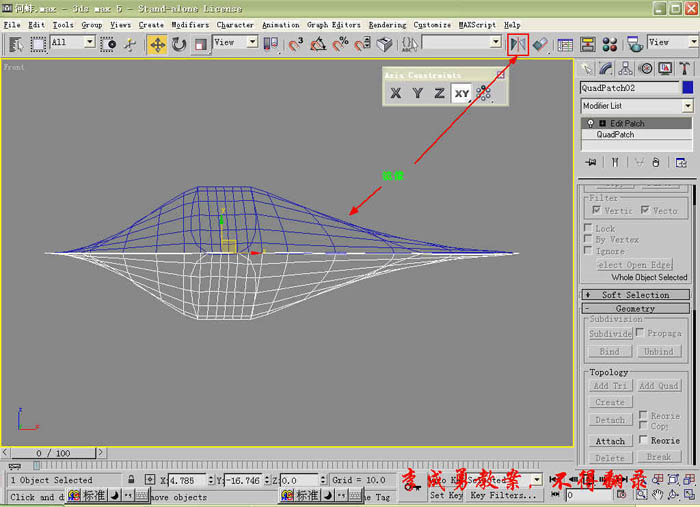Restrict movement to the X axis
Viewport: 700px width, 507px height.
(396, 93)
